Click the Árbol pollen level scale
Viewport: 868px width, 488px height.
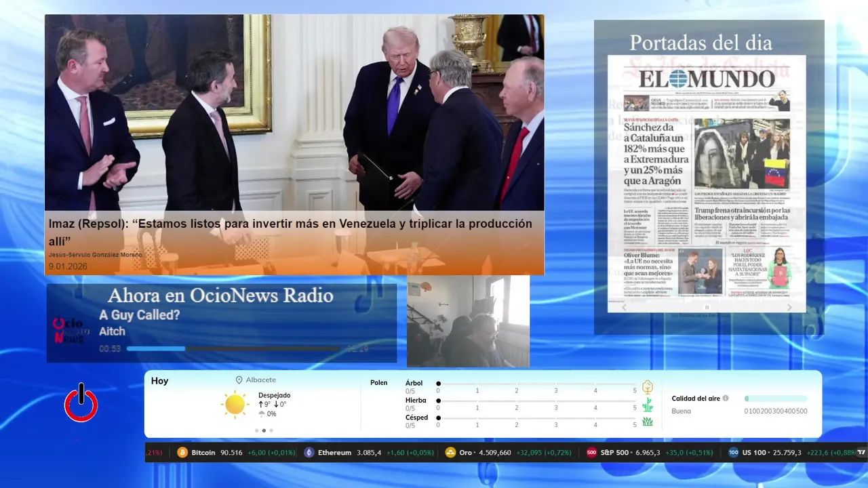click(536, 384)
